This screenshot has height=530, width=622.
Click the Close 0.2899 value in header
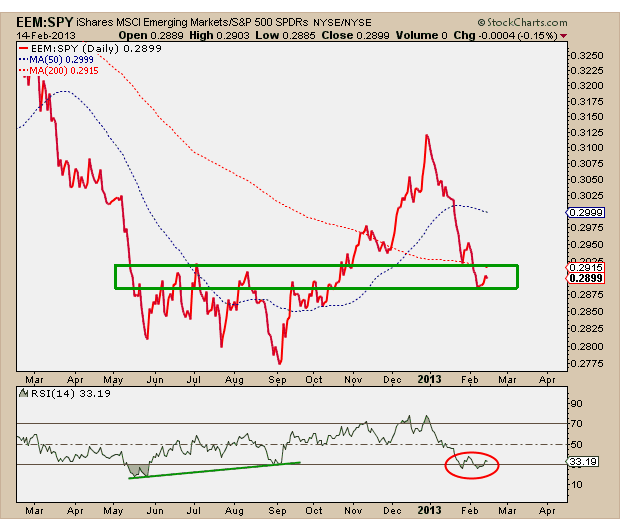355,35
